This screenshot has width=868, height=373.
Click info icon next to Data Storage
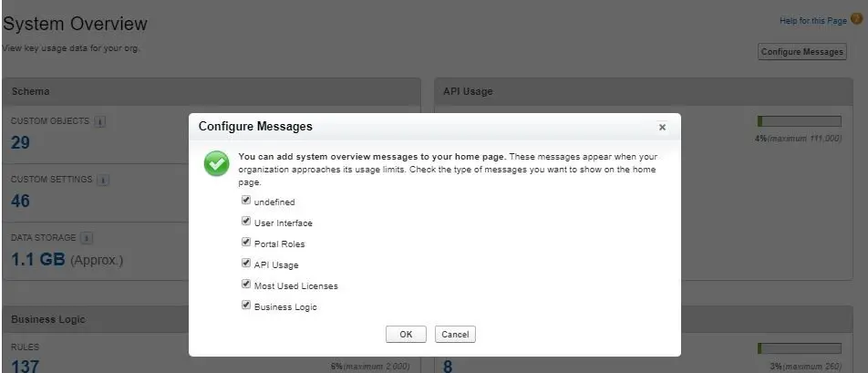pos(87,238)
